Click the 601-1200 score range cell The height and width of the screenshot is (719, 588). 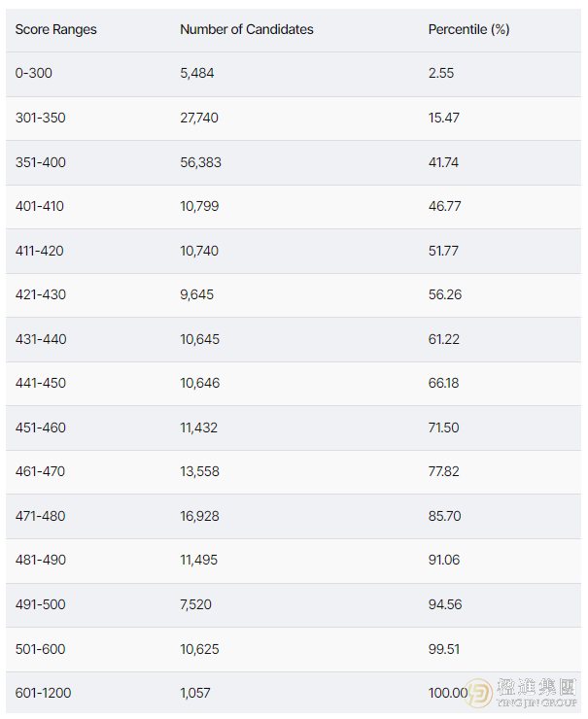(x=43, y=693)
